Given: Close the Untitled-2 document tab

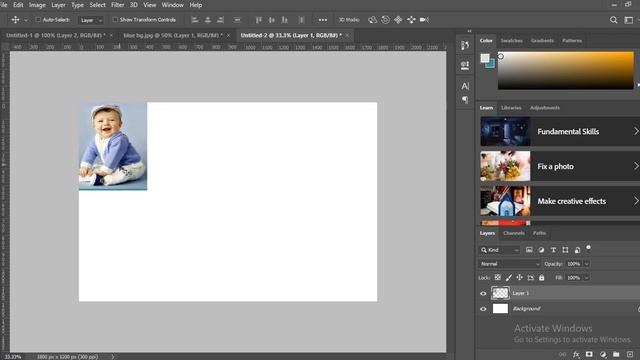Looking at the screenshot, I should point(347,36).
